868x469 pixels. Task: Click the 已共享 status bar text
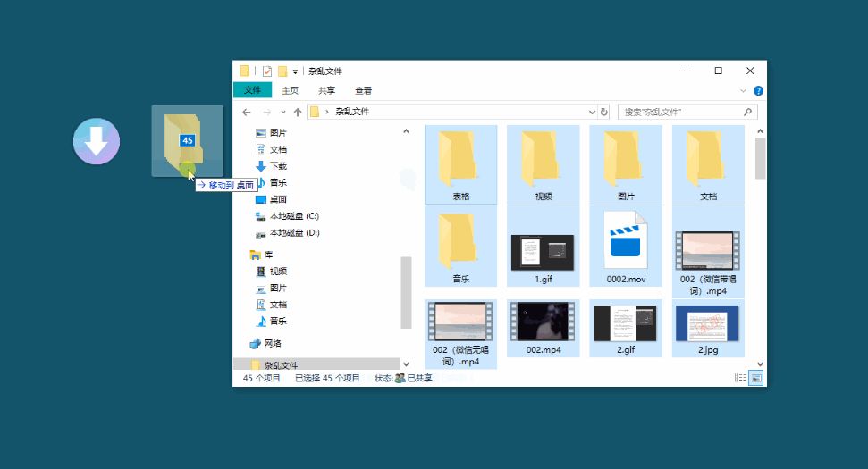click(x=419, y=378)
